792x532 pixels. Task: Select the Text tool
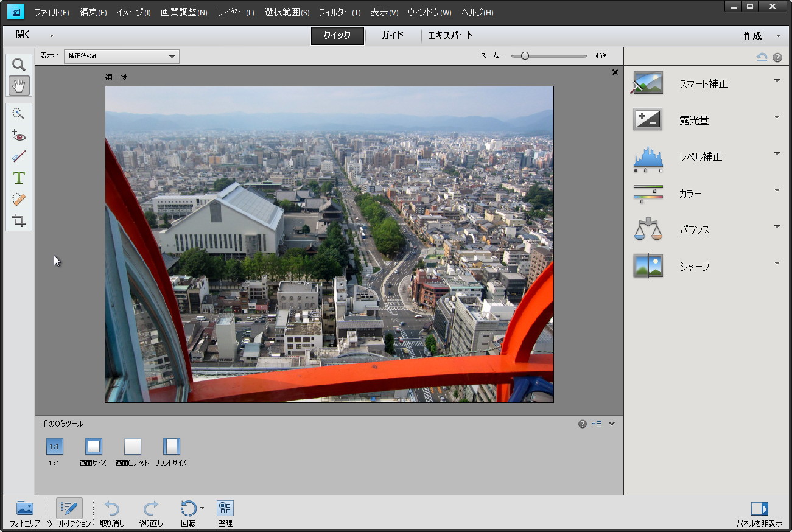[18, 178]
